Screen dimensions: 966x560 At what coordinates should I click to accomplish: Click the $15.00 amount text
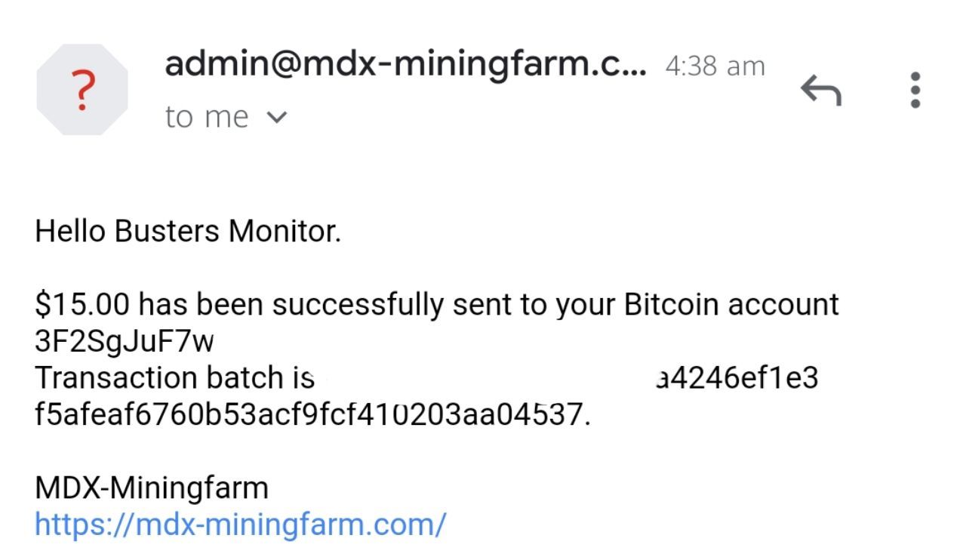(x=82, y=305)
